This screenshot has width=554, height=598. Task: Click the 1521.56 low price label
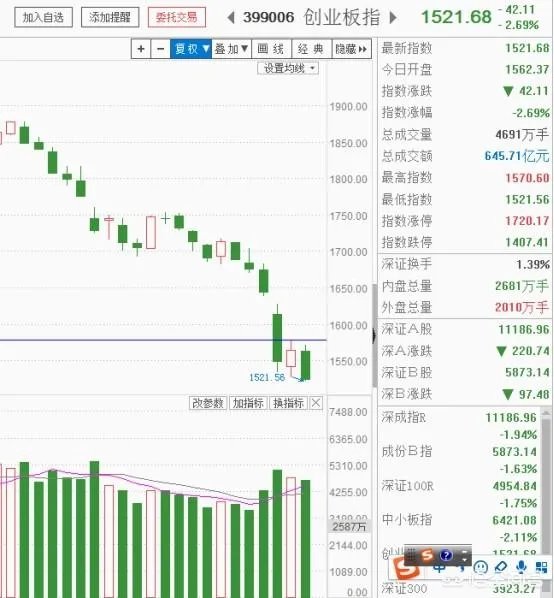(x=267, y=378)
